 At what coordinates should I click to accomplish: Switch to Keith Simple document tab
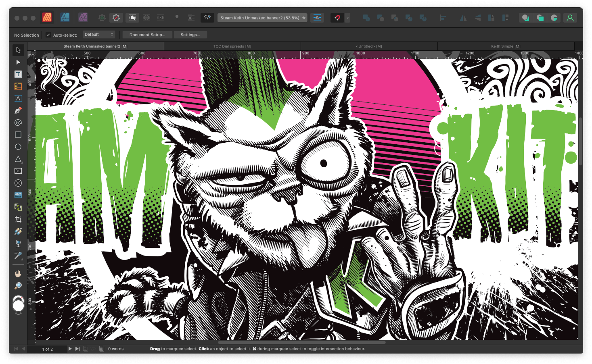(x=506, y=46)
